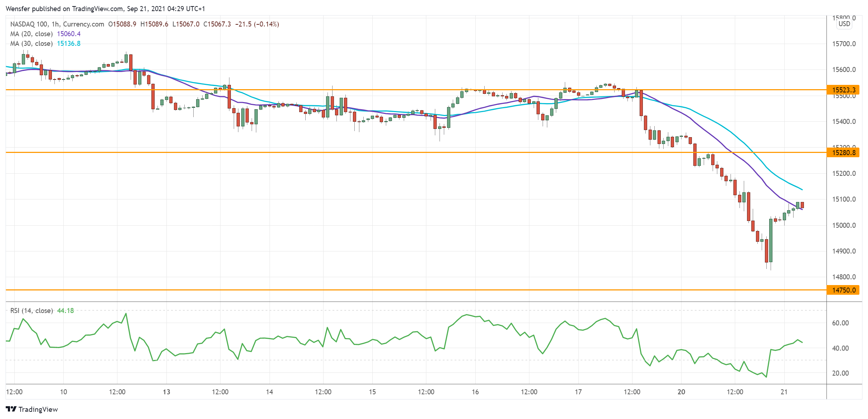868x419 pixels.
Task: Open the USD currency selector
Action: coord(844,24)
